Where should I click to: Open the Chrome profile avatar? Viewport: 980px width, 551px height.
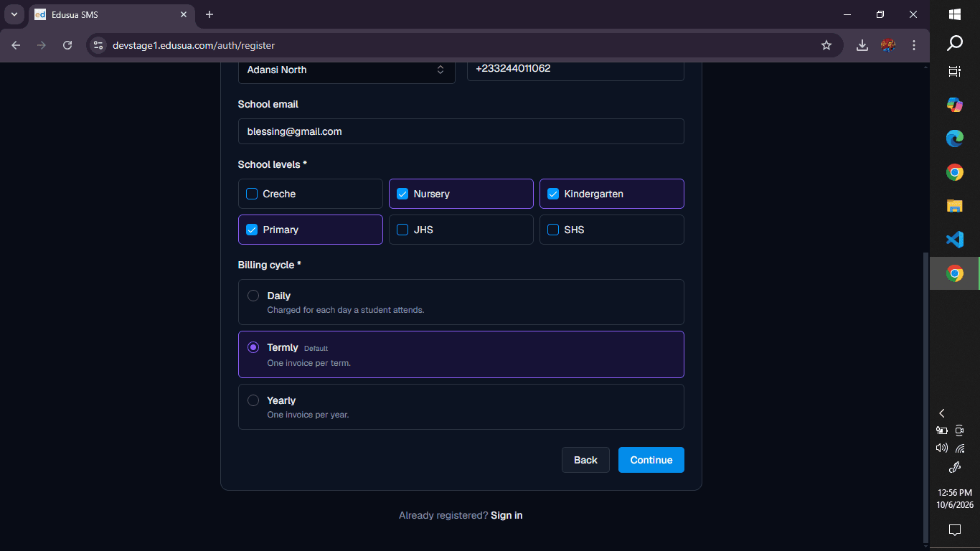(888, 45)
